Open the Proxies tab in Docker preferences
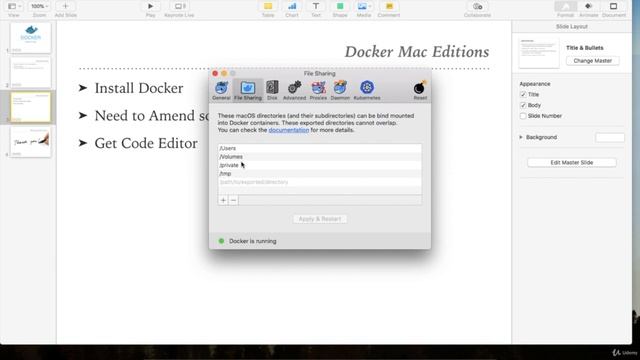640x360 pixels. [x=318, y=90]
